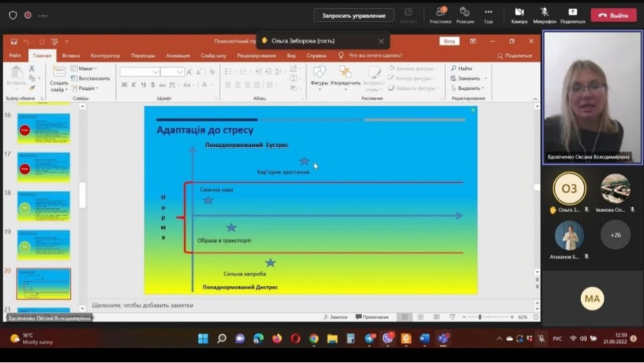Collapse the ribbon with the chevron arrow

pyautogui.click(x=535, y=99)
